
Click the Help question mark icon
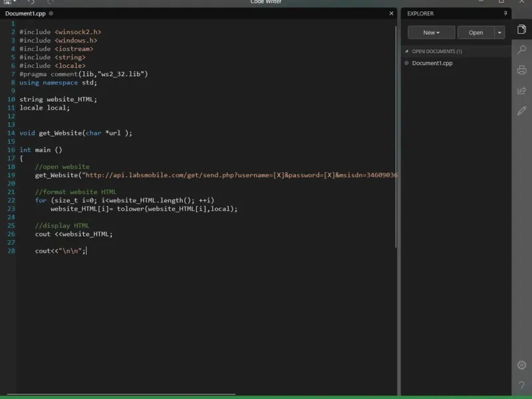(521, 385)
